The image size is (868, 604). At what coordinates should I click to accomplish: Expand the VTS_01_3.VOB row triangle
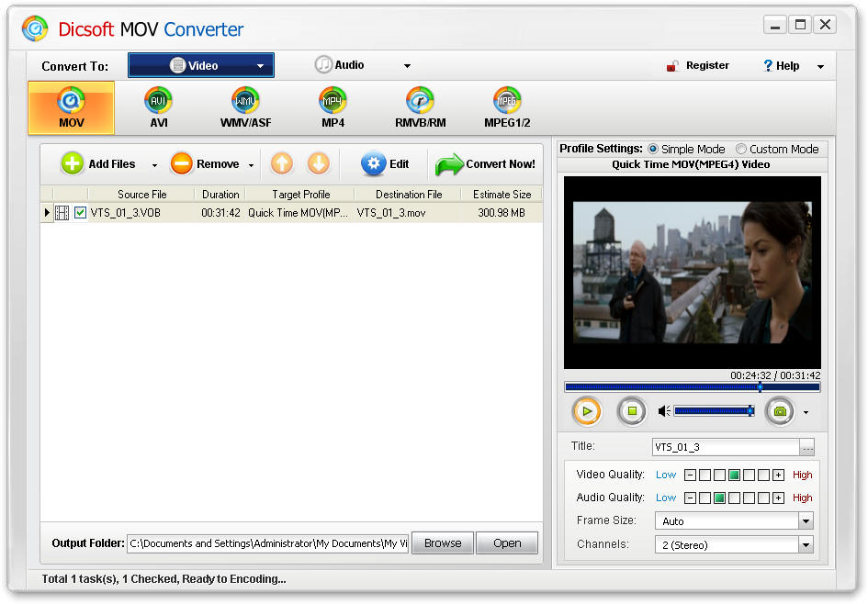47,212
